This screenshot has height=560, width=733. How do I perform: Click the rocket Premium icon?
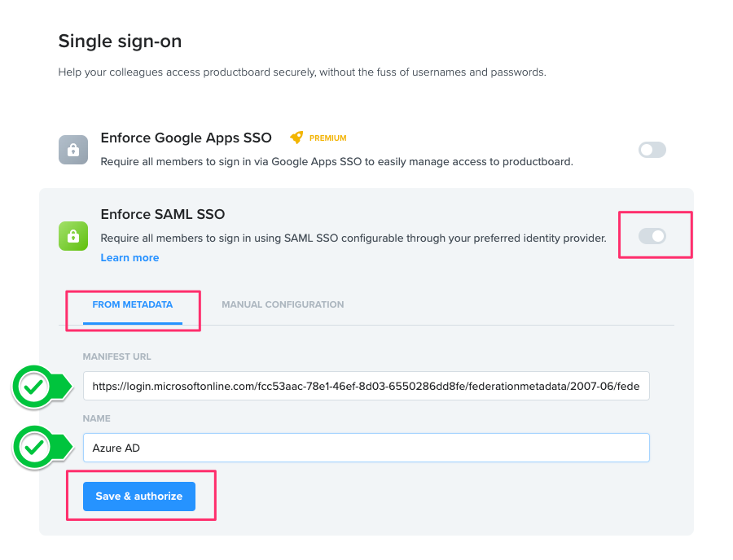296,138
